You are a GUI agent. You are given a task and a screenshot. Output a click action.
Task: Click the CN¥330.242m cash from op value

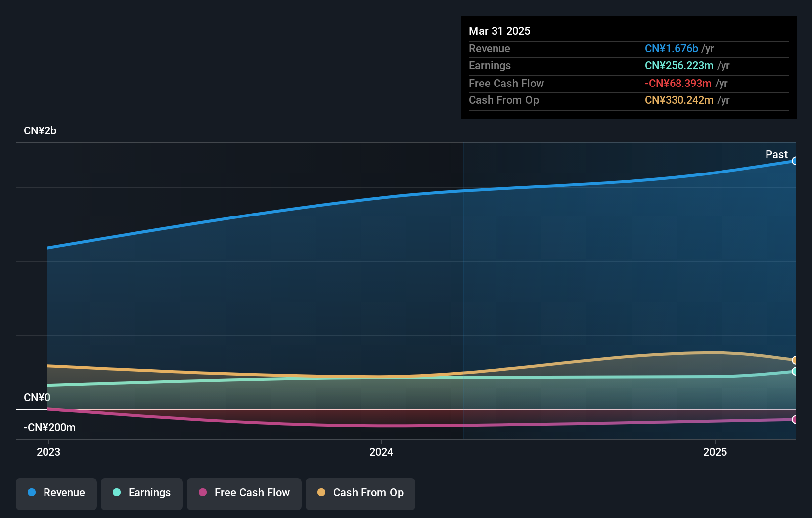pos(679,100)
